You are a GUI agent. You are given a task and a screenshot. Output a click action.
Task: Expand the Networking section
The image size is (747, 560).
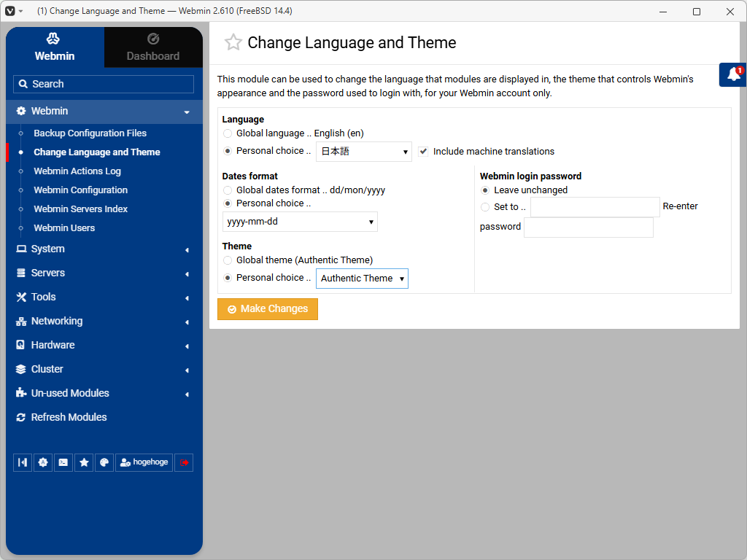187,322
